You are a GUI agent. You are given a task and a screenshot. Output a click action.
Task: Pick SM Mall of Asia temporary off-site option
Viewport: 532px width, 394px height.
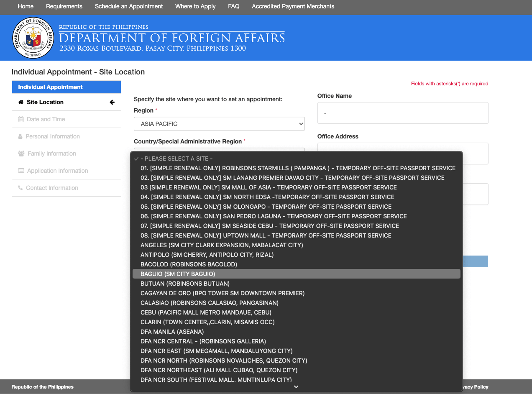[269, 187]
